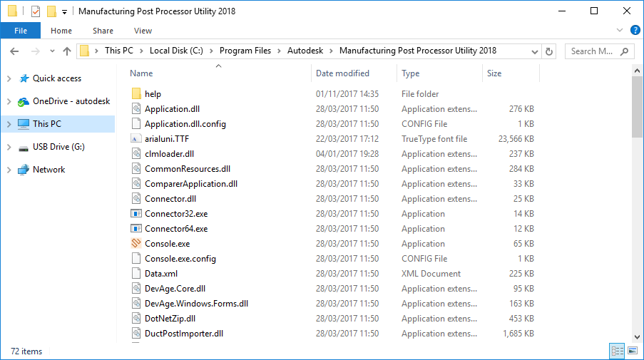Sort by the Type column header
The height and width of the screenshot is (360, 644).
click(410, 73)
